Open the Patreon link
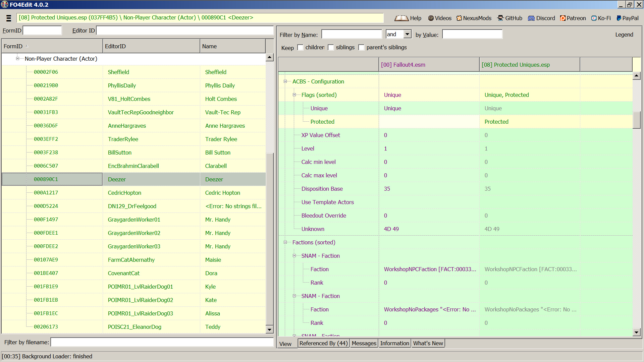The height and width of the screenshot is (362, 644). (573, 18)
